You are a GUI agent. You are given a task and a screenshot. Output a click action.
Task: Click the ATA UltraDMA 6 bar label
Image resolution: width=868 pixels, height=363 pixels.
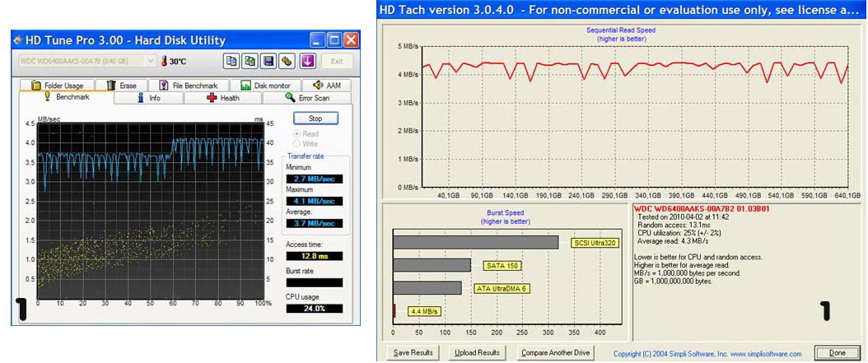click(x=500, y=288)
